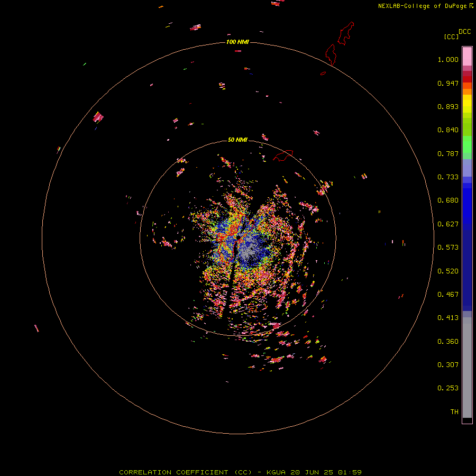Select the 0.467 scale value
This screenshot has width=476, height=476.
(x=448, y=295)
